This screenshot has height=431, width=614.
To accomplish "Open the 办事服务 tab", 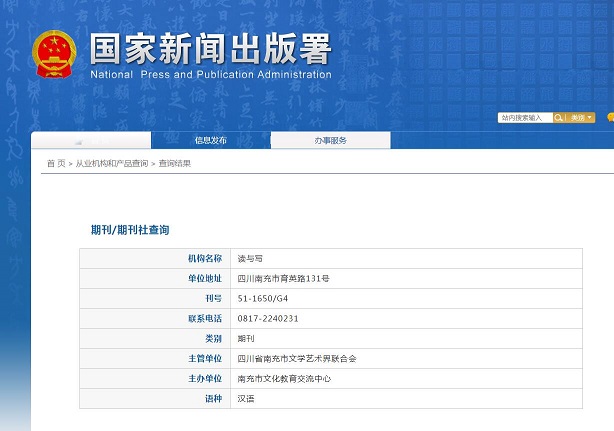I will pos(330,140).
